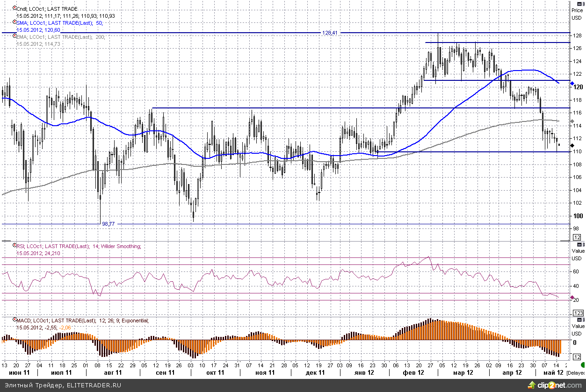Expand the EMA 200 legend icon

pyautogui.click(x=14, y=36)
